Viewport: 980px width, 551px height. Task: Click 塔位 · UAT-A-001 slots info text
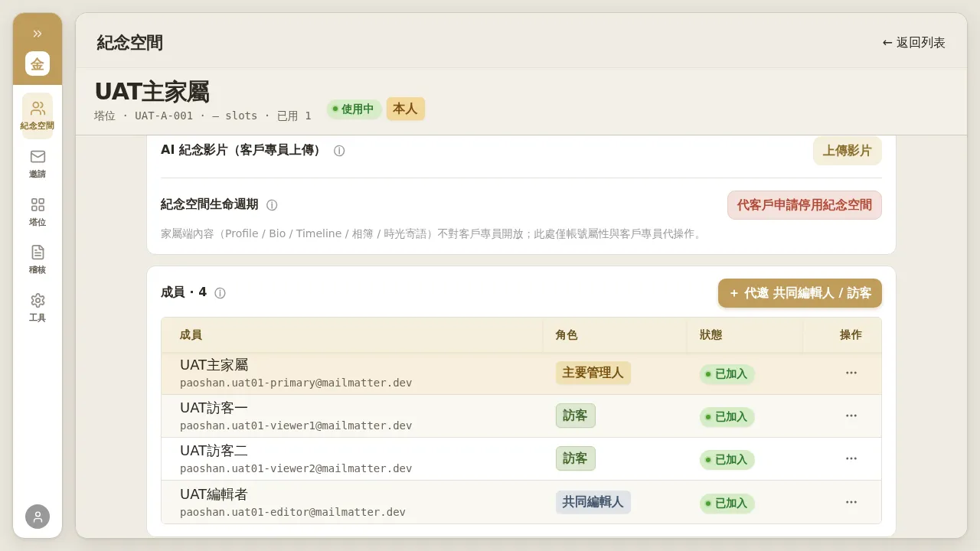(203, 116)
